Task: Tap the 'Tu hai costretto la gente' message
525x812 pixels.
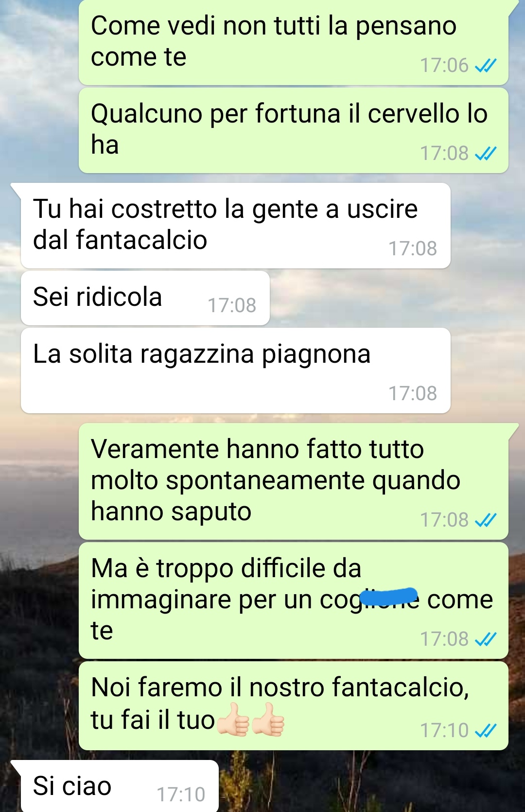Action: tap(235, 226)
